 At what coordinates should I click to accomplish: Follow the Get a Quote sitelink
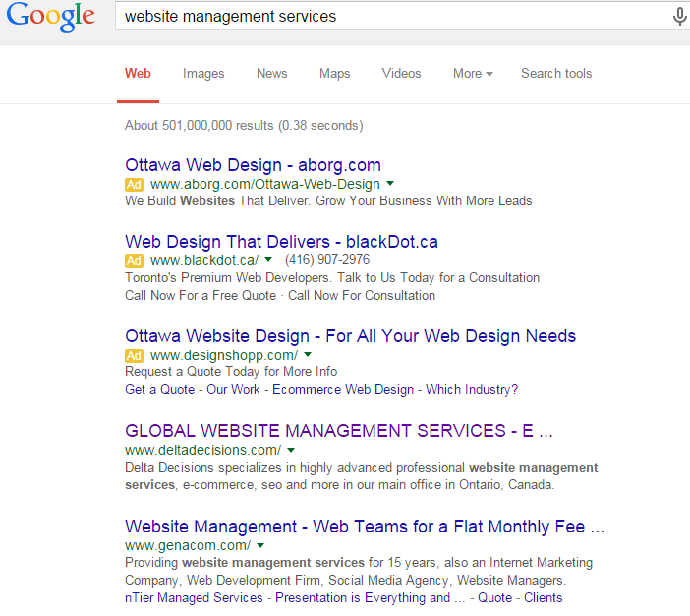pyautogui.click(x=160, y=389)
